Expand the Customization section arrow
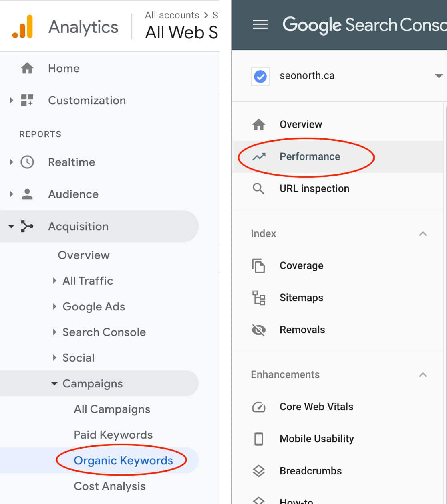The image size is (447, 504). click(11, 100)
